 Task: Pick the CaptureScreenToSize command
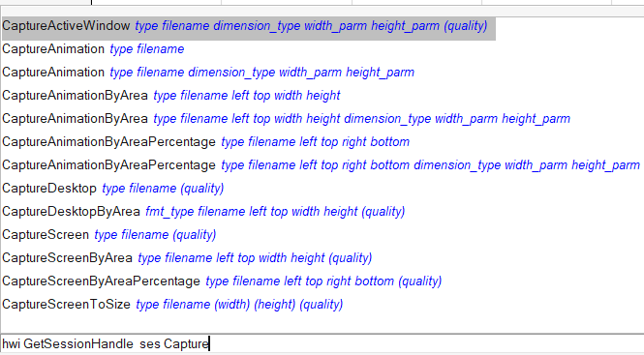[172, 304]
